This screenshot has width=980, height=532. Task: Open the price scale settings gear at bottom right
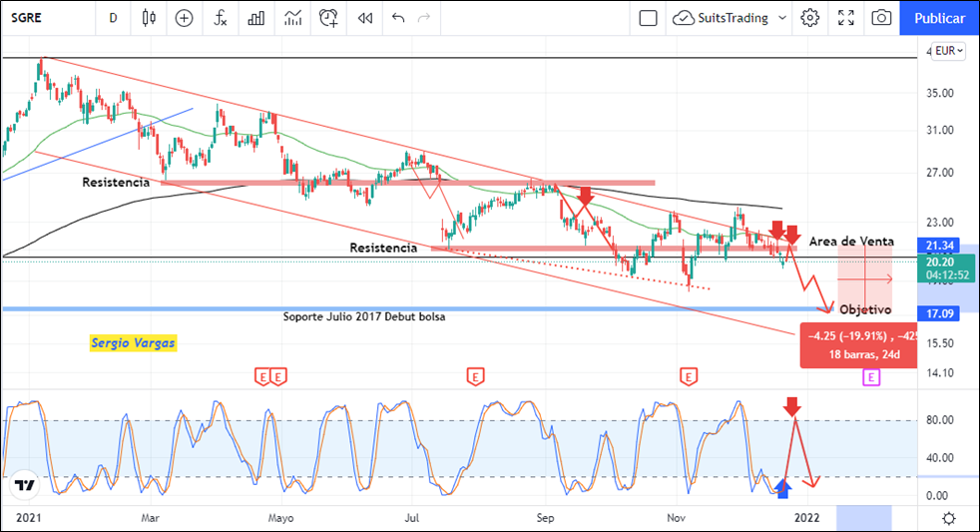click(949, 518)
